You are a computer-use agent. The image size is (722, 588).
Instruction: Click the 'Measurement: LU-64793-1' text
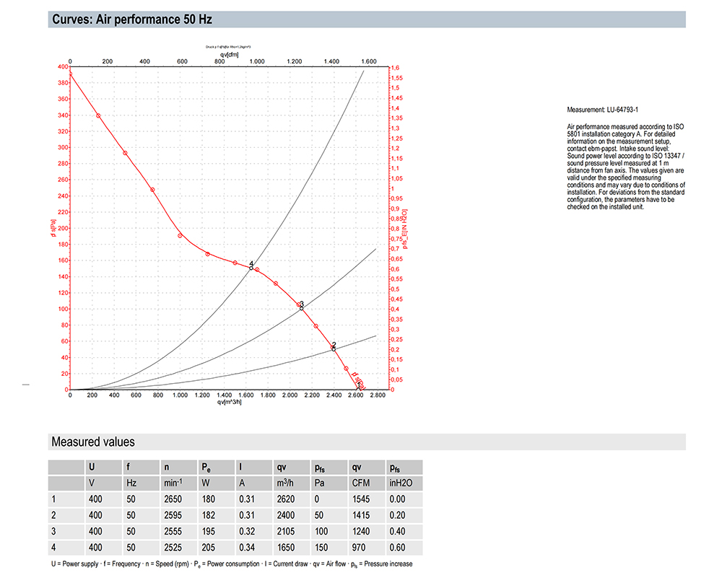pos(602,110)
